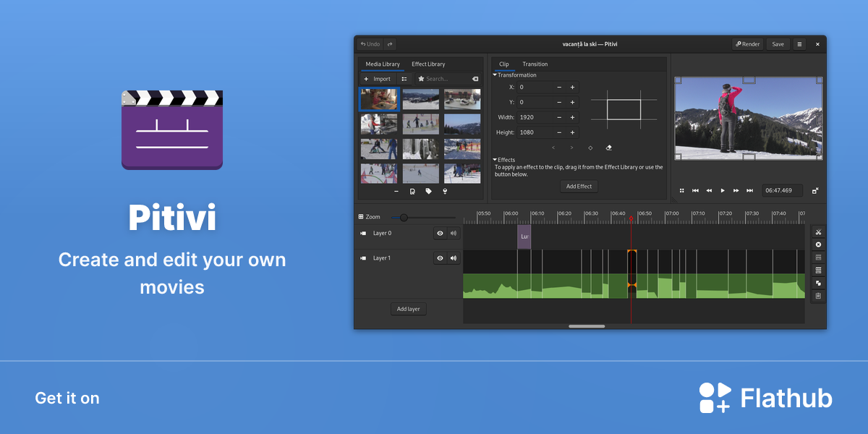Viewport: 868px width, 434px height.
Task: Click the Add layer button
Action: (x=409, y=309)
